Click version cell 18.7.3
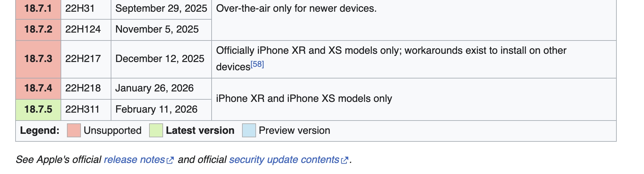 tap(38, 59)
